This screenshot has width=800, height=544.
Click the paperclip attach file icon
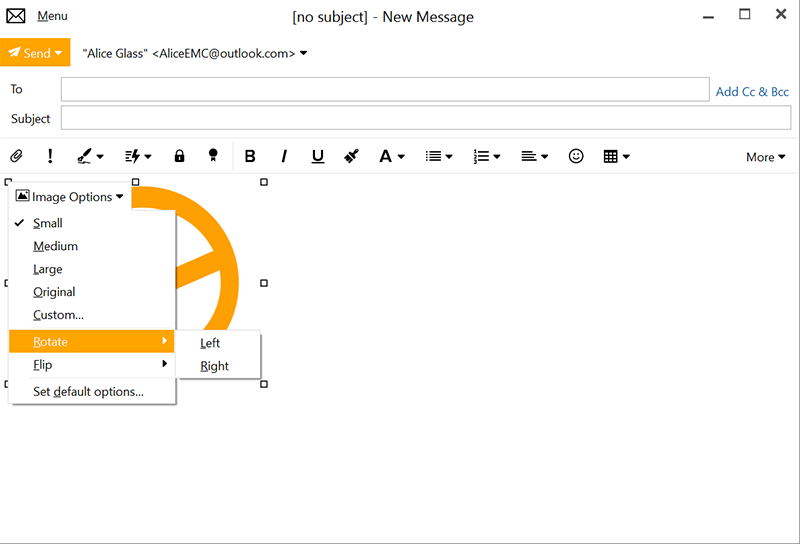[16, 156]
